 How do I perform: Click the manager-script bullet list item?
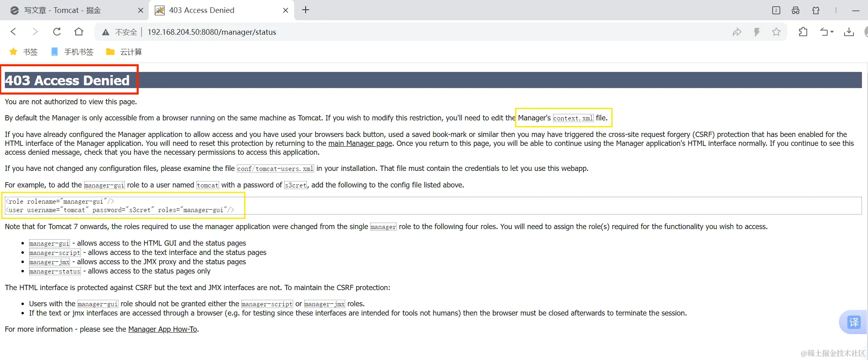coord(148,253)
